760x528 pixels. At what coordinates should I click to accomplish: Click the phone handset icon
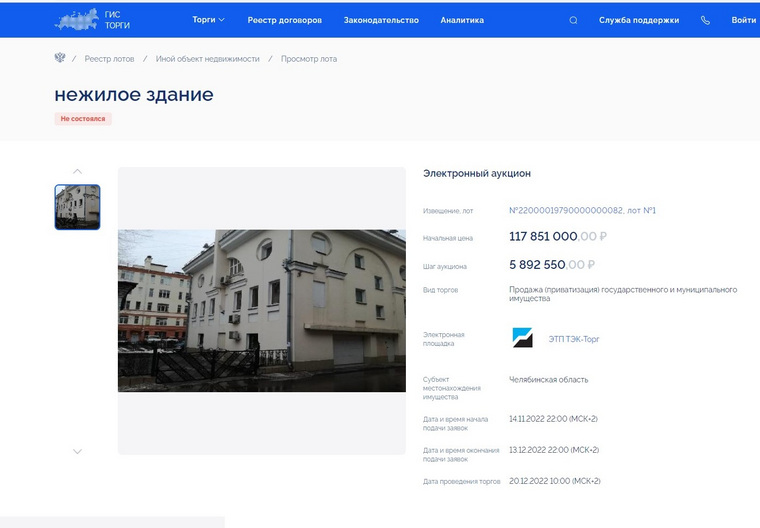705,20
